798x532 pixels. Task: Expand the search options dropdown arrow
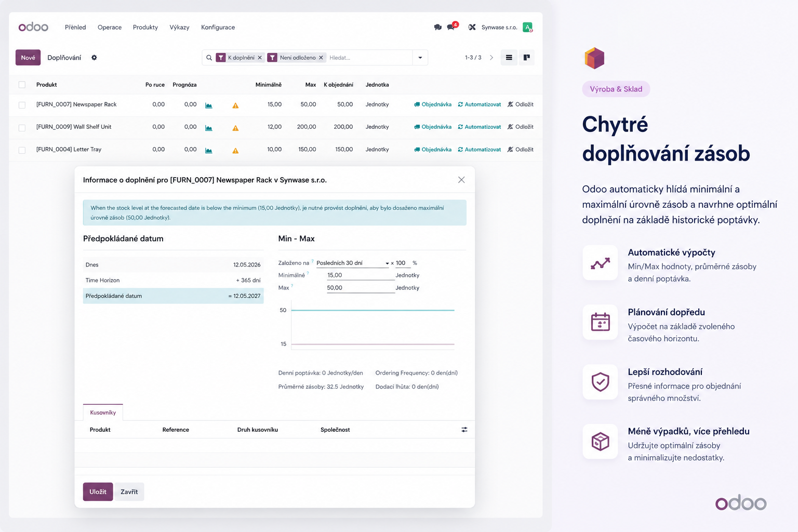[x=420, y=58]
